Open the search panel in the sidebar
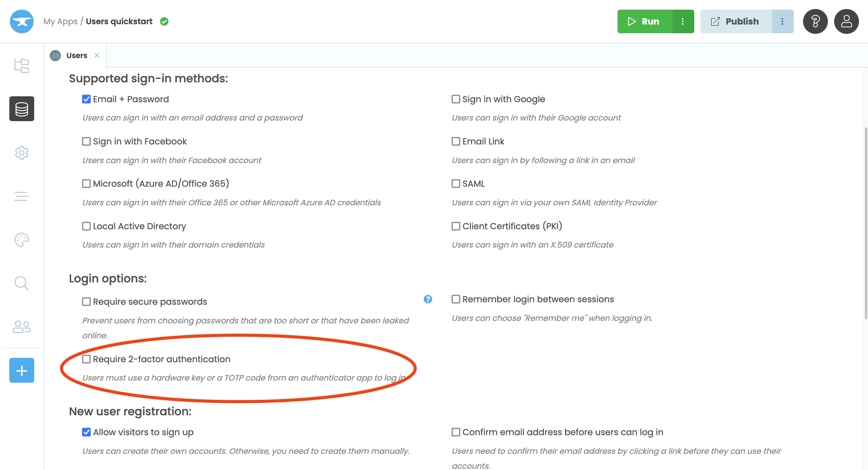This screenshot has width=868, height=470. (x=21, y=283)
